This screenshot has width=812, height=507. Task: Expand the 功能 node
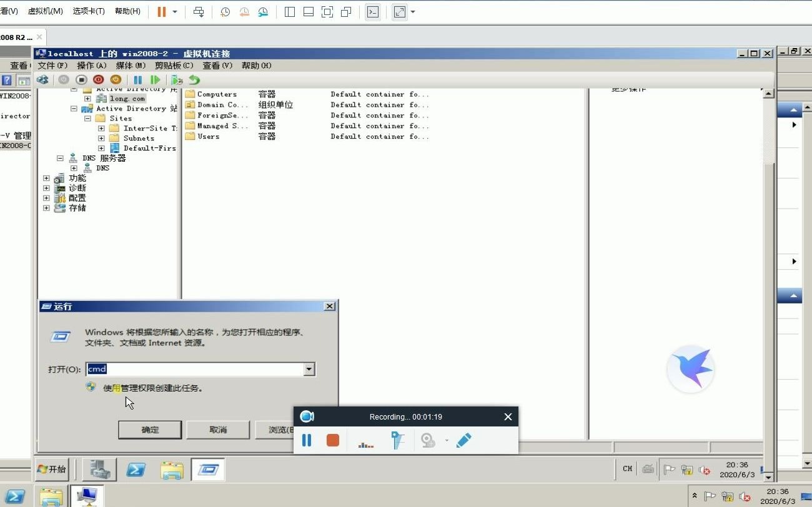coord(46,179)
